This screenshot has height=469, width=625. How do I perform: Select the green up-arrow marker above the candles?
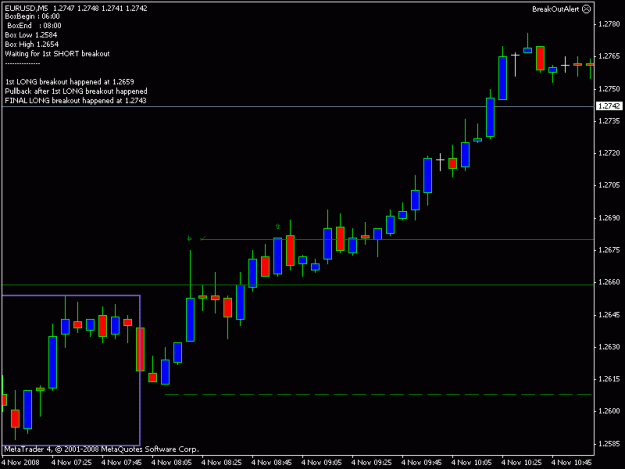pyautogui.click(x=277, y=227)
